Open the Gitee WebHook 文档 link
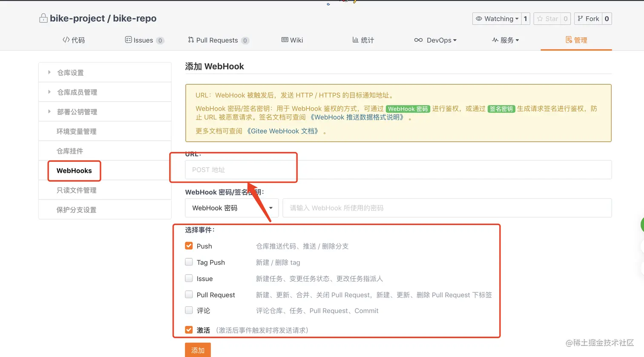This screenshot has width=644, height=357. (282, 131)
